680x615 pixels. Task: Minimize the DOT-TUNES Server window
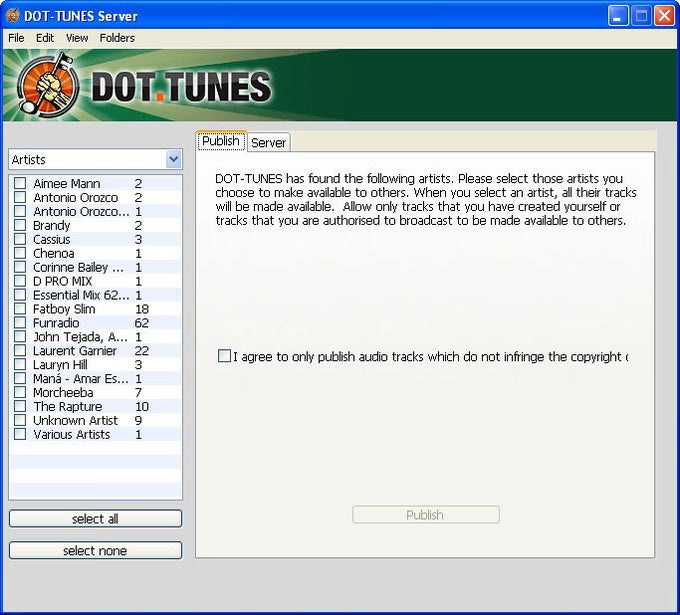618,16
